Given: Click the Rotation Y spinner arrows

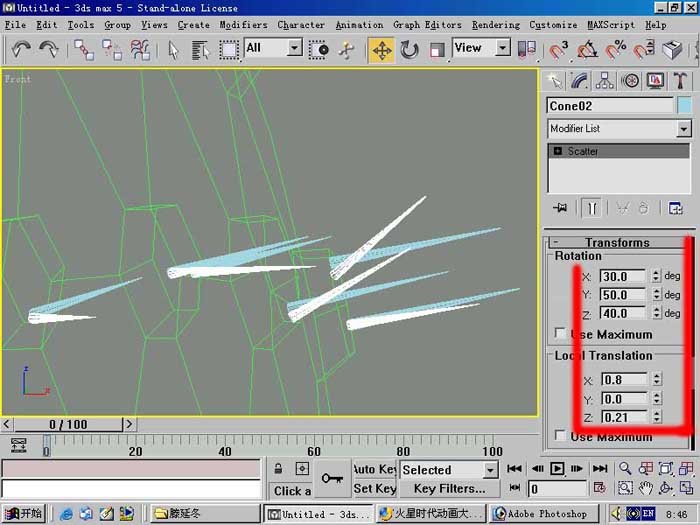Looking at the screenshot, I should click(656, 295).
